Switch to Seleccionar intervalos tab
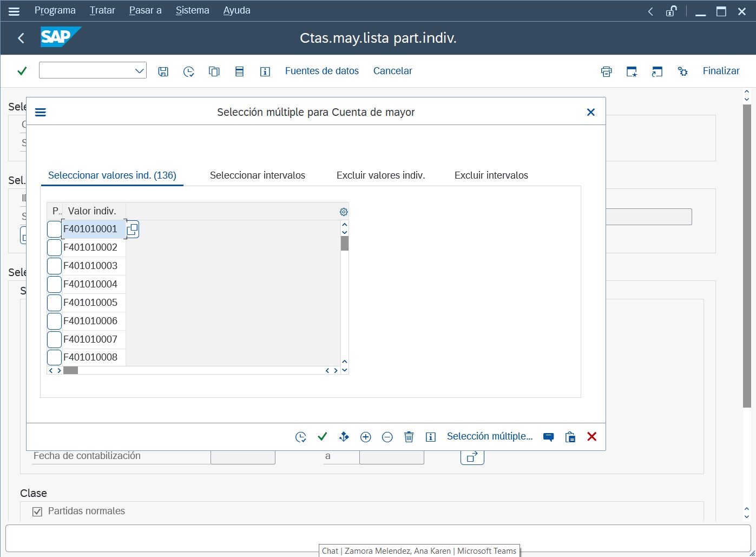Screen dimensions: 756x557 point(258,175)
